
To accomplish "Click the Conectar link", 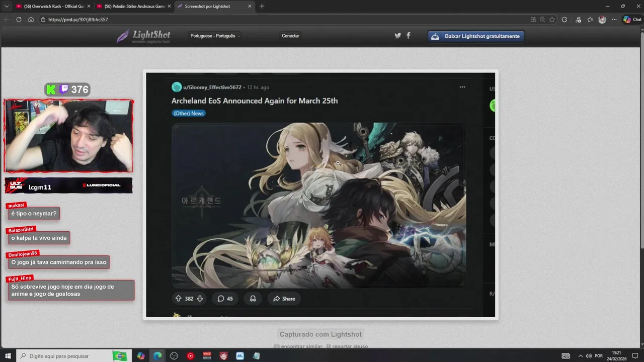I will pyautogui.click(x=290, y=36).
